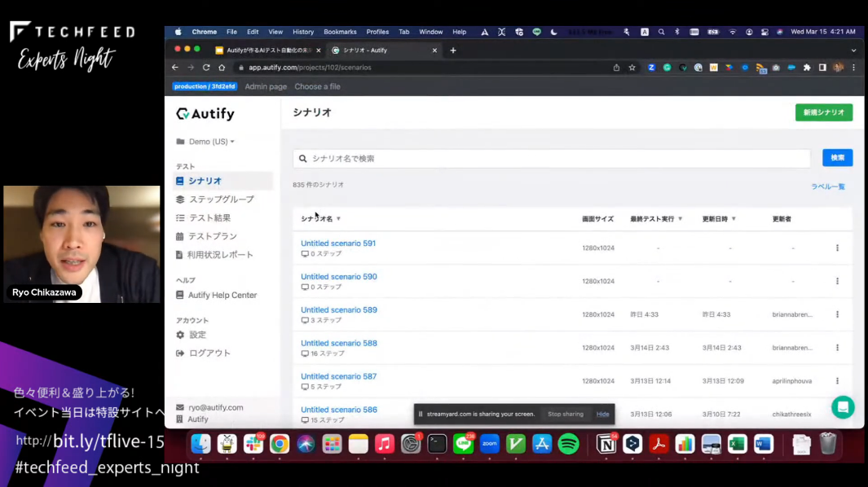The height and width of the screenshot is (487, 868).
Task: Click the Chrome home button
Action: click(x=222, y=68)
